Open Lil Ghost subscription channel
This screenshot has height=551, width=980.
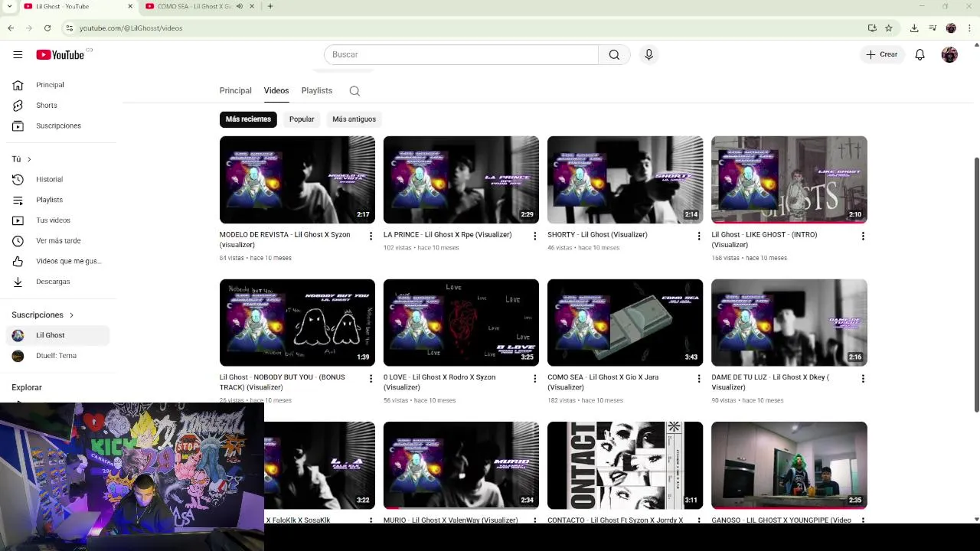point(58,335)
